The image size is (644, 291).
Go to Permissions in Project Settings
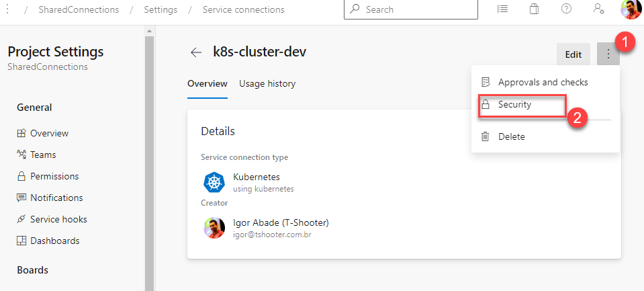pyautogui.click(x=54, y=177)
